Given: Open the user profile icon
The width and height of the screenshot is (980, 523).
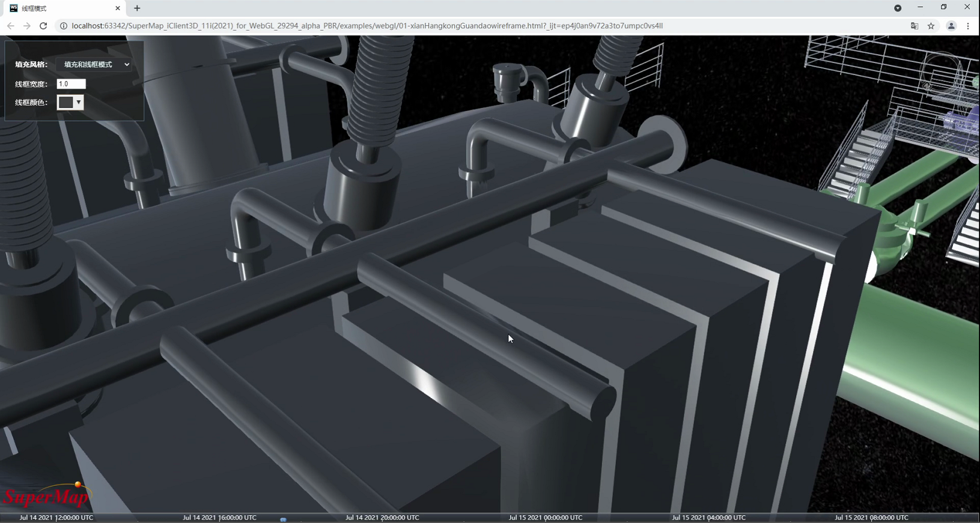Looking at the screenshot, I should coord(951,26).
